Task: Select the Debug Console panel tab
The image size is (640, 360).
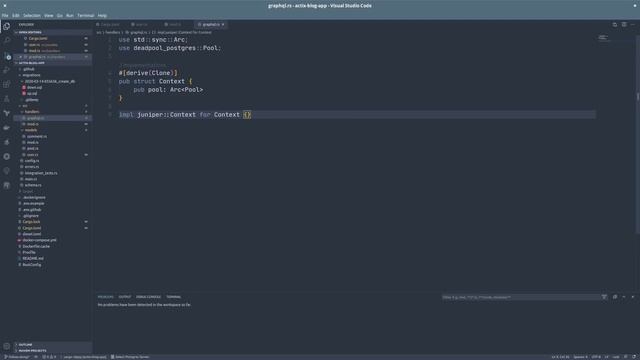Action: coord(149,297)
